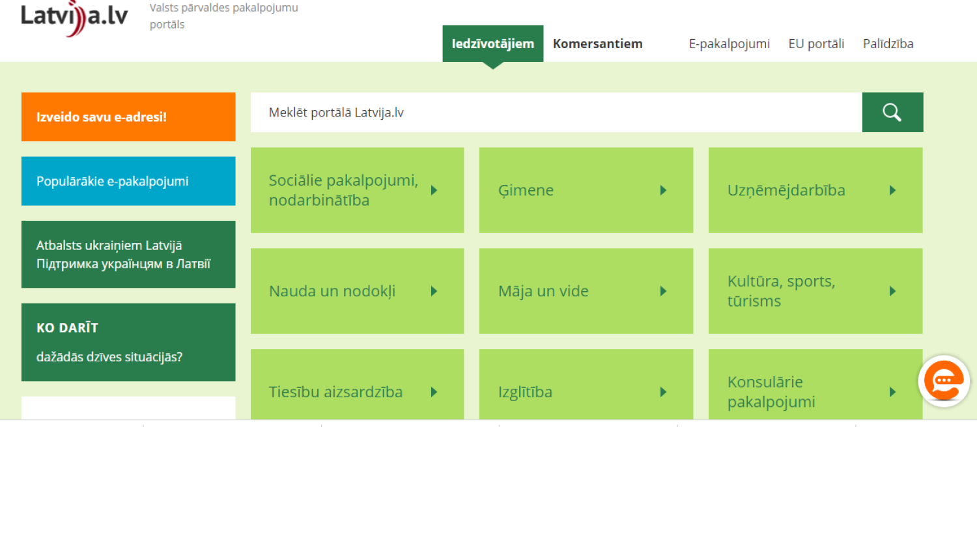Screen dimensions: 977x560
Task: Click the Izveido savu e-adresi! button
Action: click(x=128, y=117)
